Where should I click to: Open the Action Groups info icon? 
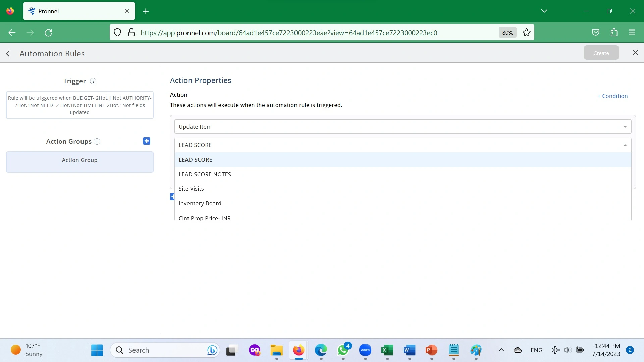click(x=97, y=142)
